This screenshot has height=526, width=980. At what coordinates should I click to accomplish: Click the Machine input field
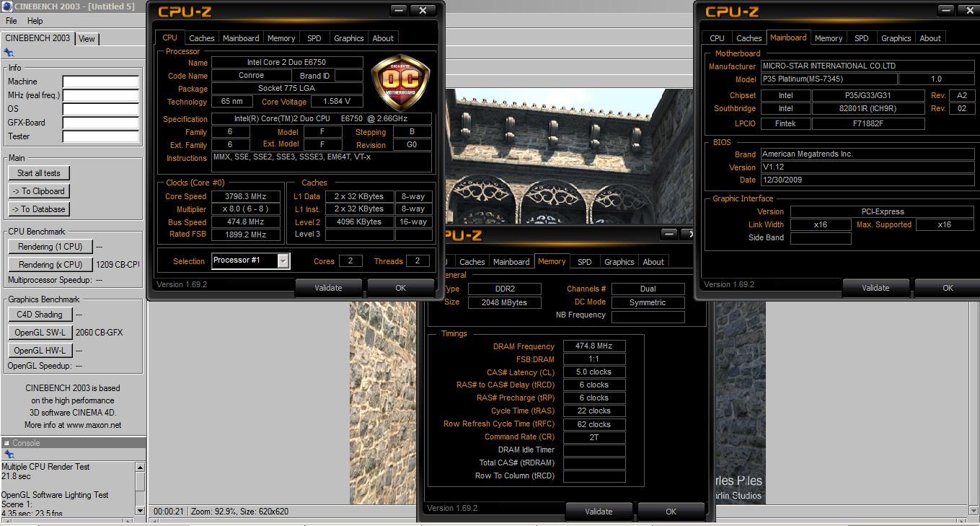pos(100,82)
